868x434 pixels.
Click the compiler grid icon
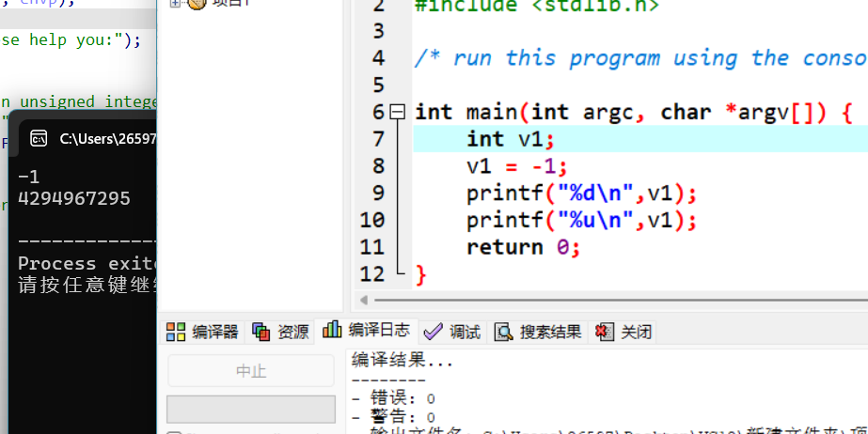pos(176,332)
